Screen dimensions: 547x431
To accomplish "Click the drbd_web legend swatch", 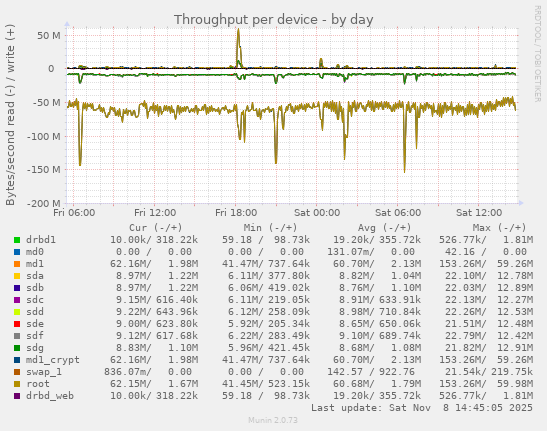I will pyautogui.click(x=17, y=396).
